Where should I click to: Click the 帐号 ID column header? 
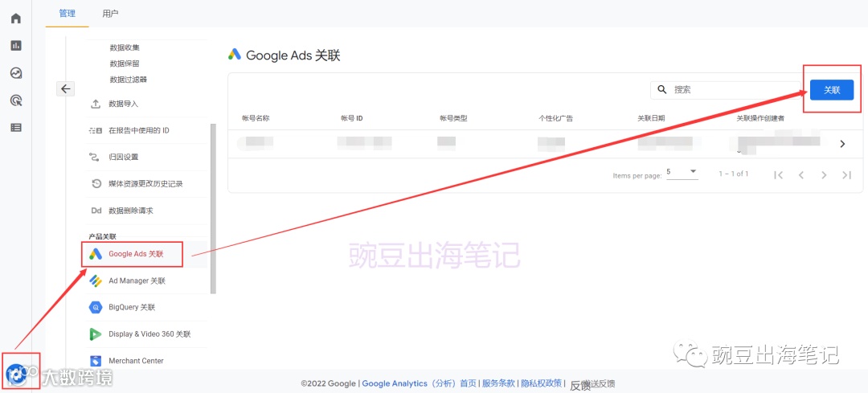(351, 118)
